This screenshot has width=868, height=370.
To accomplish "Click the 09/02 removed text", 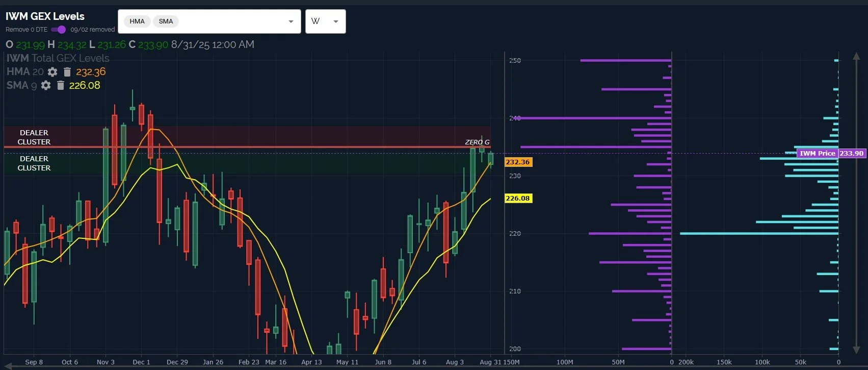I will 93,30.
